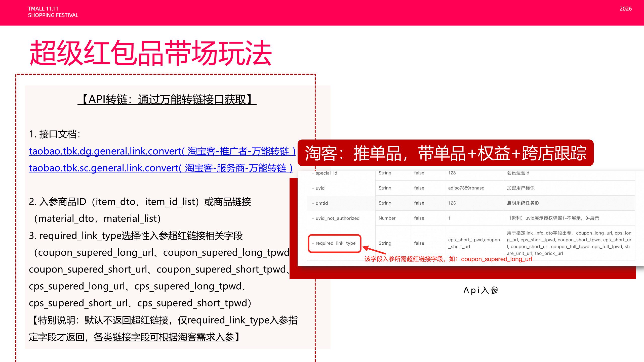Click the cps_short_tpwd,coupon_short_url example value
The image size is (644, 362).
pyautogui.click(x=474, y=243)
